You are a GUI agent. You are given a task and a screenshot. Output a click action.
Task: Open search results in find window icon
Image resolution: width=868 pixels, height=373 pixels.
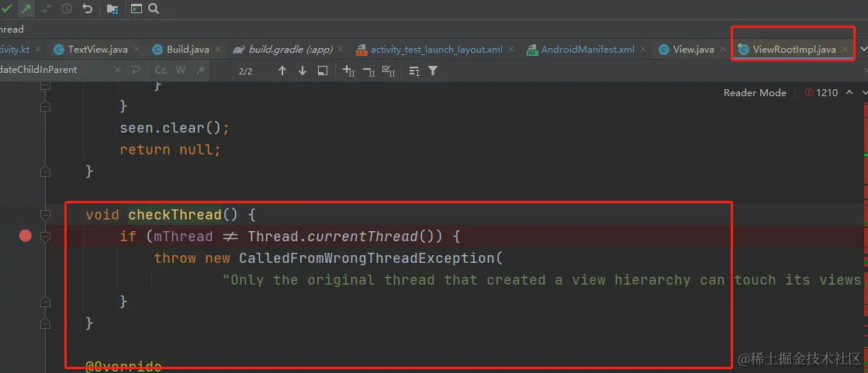pos(414,71)
